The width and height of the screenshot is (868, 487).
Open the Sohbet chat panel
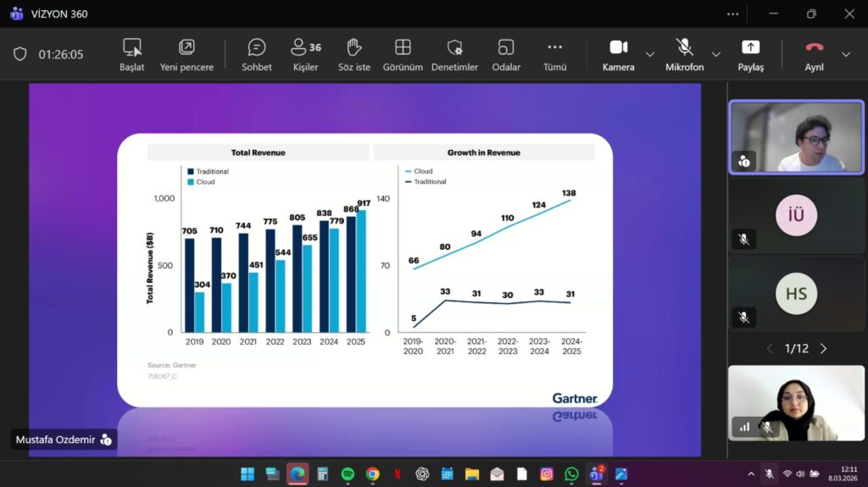[256, 54]
